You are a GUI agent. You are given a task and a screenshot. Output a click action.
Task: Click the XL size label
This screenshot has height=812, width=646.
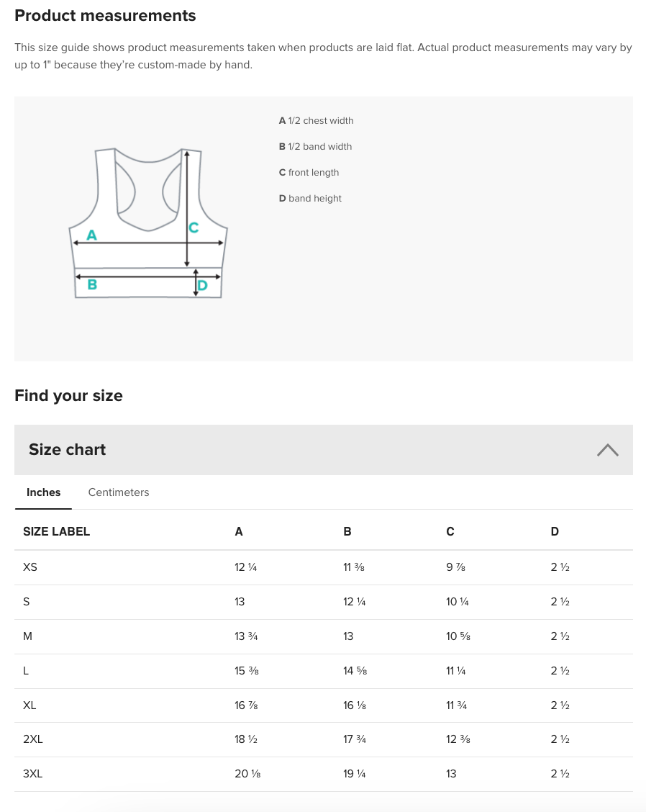29,705
